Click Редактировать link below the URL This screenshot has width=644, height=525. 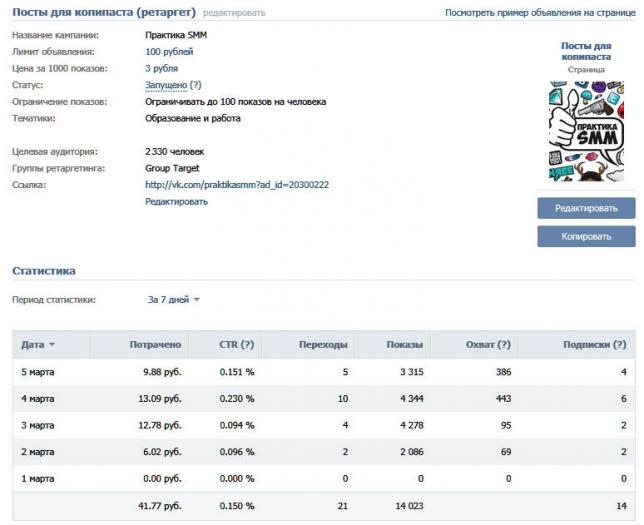click(x=177, y=202)
